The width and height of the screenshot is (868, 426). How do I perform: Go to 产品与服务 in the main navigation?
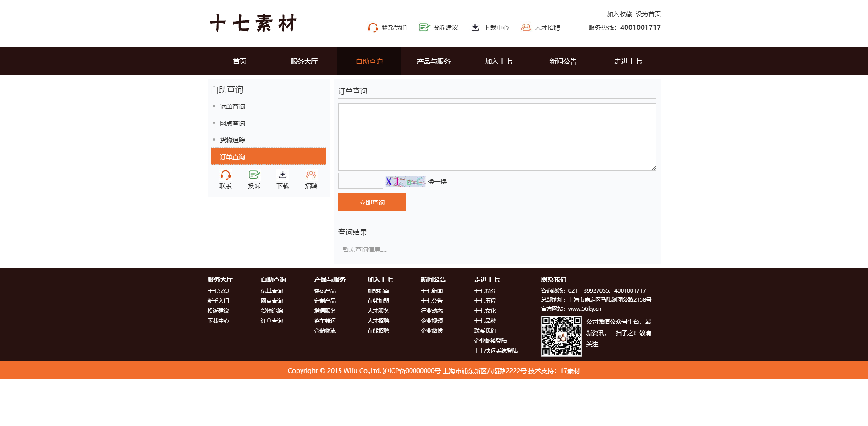pyautogui.click(x=433, y=62)
